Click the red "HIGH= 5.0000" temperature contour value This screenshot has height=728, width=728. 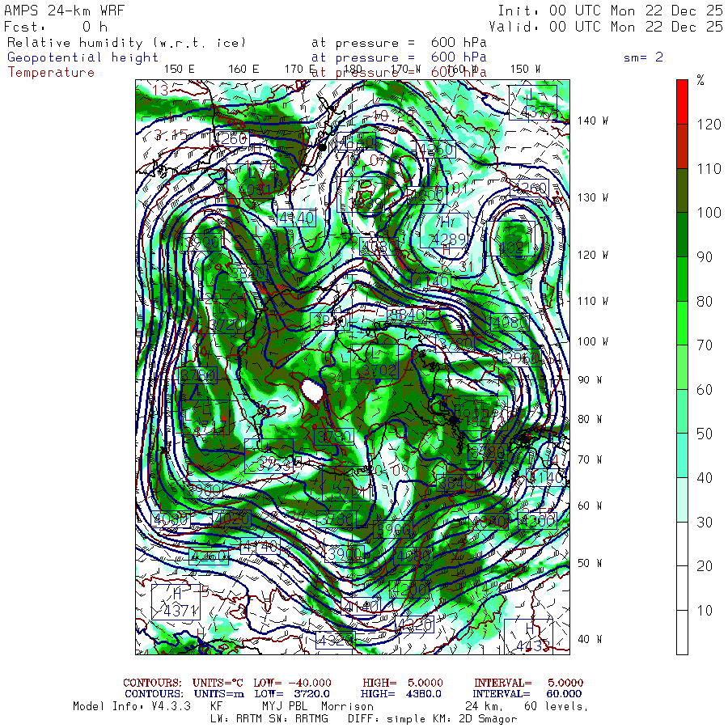[x=403, y=683]
